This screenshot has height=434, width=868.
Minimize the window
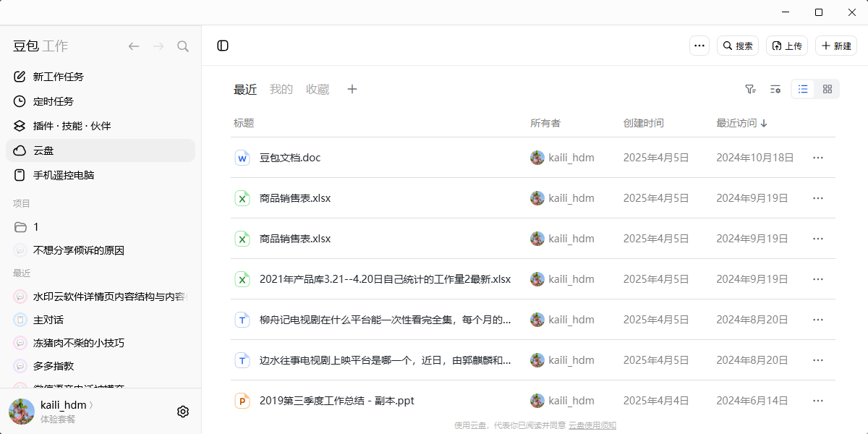point(786,12)
